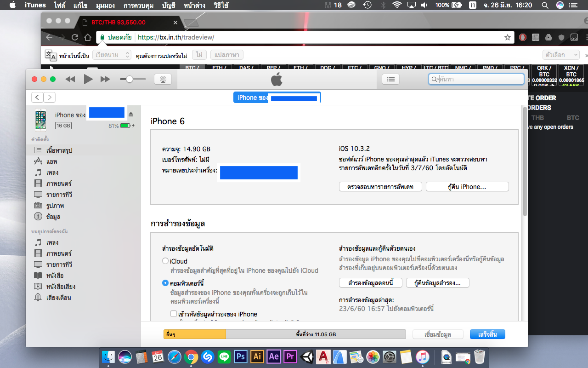Click the เชื่อมข้อมูล sync button

(x=438, y=334)
